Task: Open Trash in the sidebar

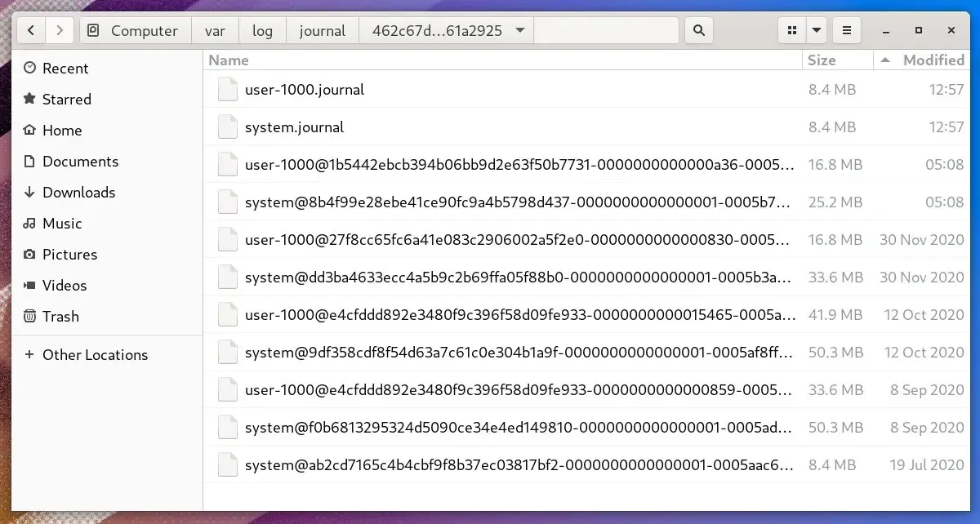Action: [107, 317]
